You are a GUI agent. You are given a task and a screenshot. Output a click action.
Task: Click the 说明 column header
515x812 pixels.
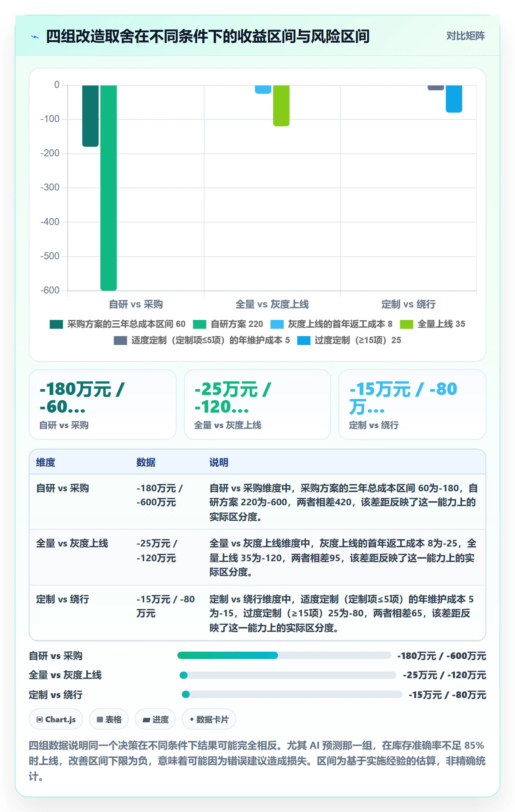coord(219,462)
